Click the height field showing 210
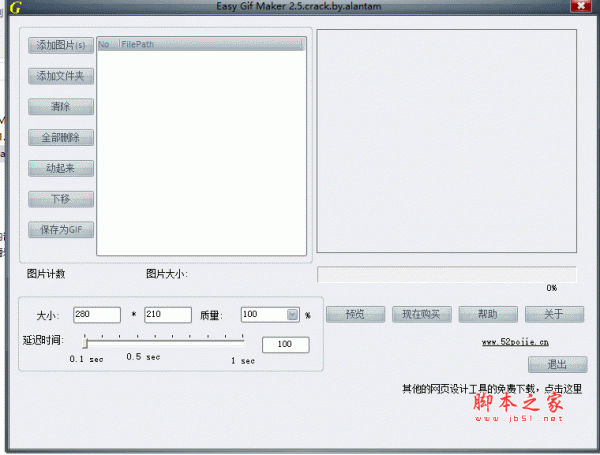600x455 pixels. point(168,315)
